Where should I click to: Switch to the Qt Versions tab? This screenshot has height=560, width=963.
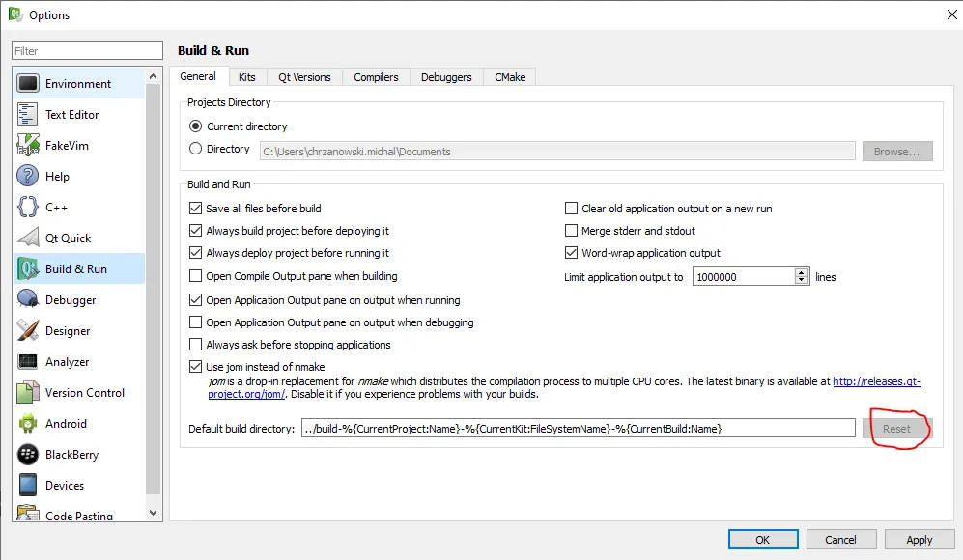304,77
